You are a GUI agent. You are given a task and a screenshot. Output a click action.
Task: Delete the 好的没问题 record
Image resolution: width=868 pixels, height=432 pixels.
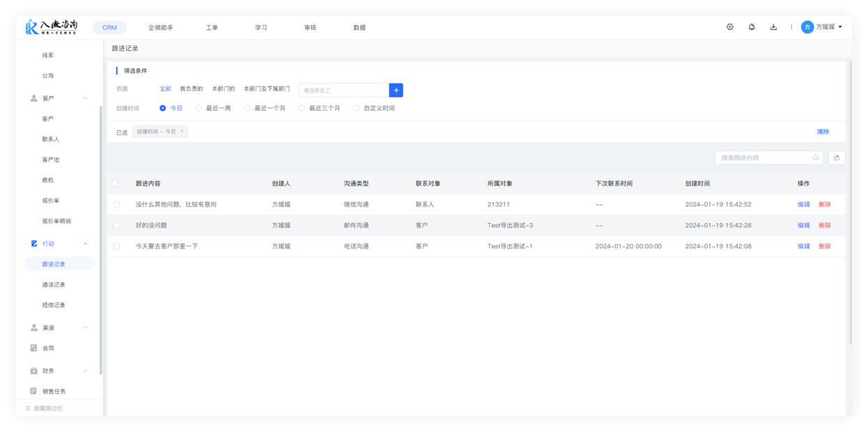pyautogui.click(x=825, y=225)
